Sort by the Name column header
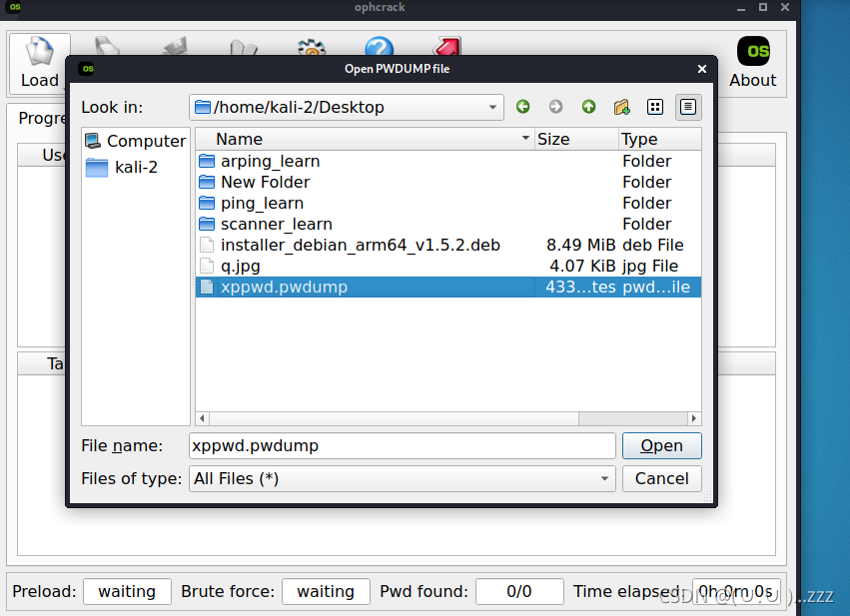This screenshot has width=850, height=616. [x=365, y=139]
